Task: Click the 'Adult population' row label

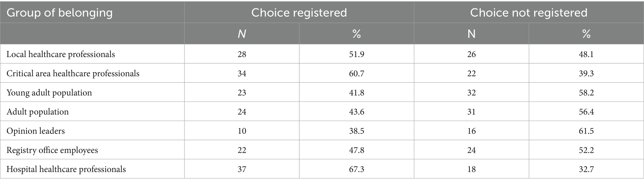Action: click(x=38, y=112)
